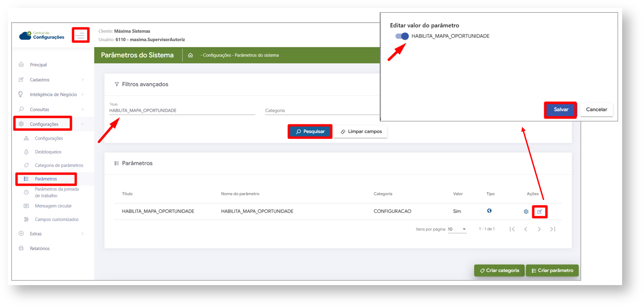The width and height of the screenshot is (644, 307).
Task: Jump to last page of results
Action: [x=553, y=229]
